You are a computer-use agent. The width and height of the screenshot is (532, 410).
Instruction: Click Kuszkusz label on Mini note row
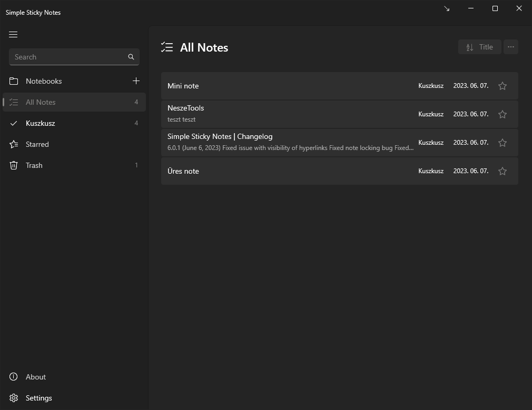tap(431, 86)
